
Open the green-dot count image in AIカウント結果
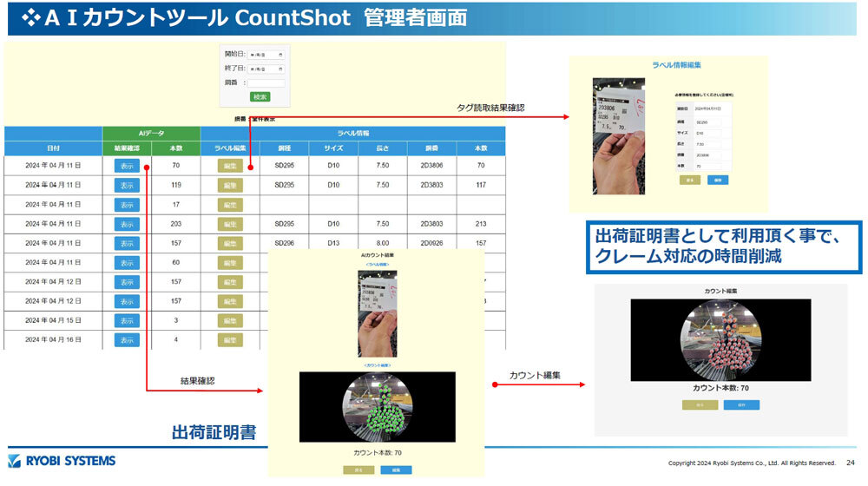tap(378, 407)
